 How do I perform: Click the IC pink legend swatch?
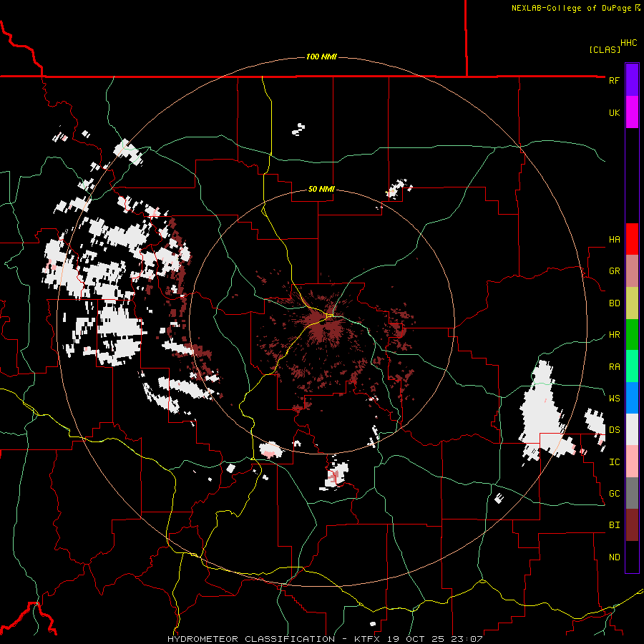pyautogui.click(x=632, y=462)
